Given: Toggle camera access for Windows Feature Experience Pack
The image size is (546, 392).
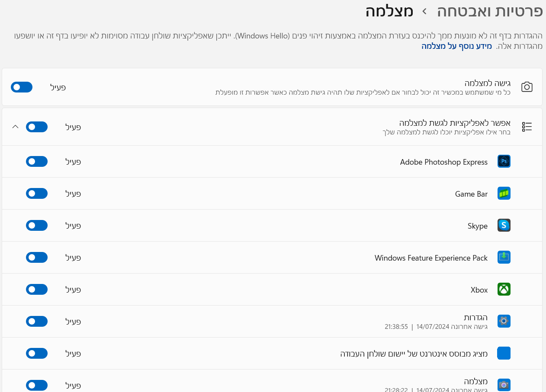Looking at the screenshot, I should click(37, 258).
